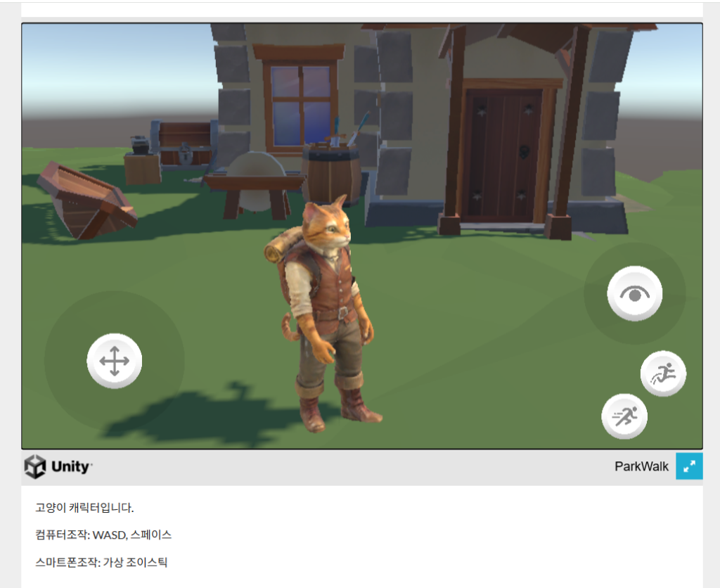Enter fullscreen with the blue expand button

[x=689, y=466]
